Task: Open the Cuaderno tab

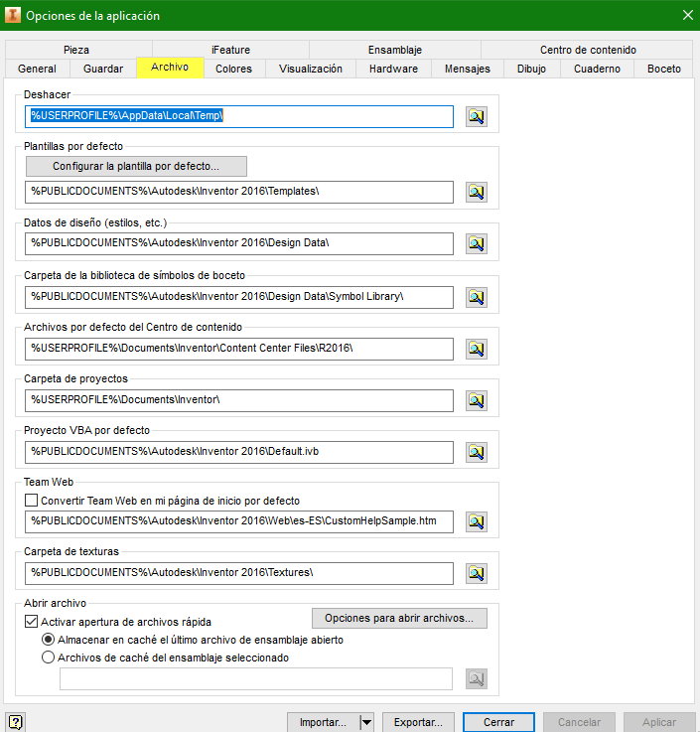Action: tap(597, 69)
